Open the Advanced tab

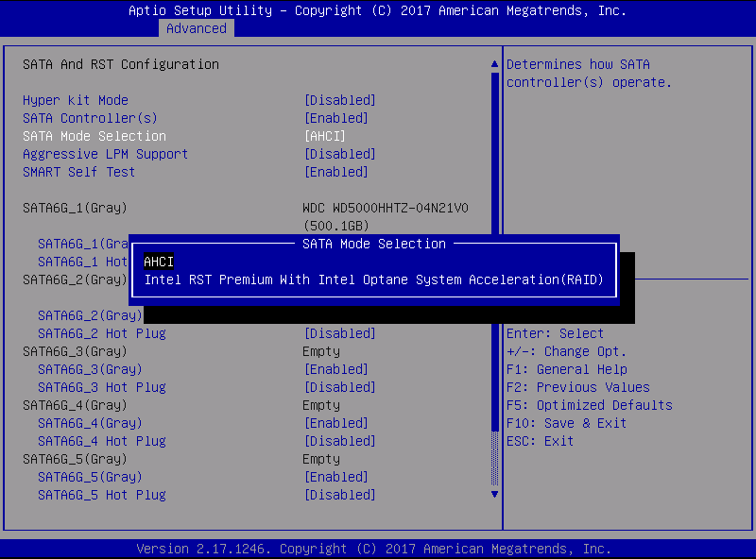[x=197, y=28]
